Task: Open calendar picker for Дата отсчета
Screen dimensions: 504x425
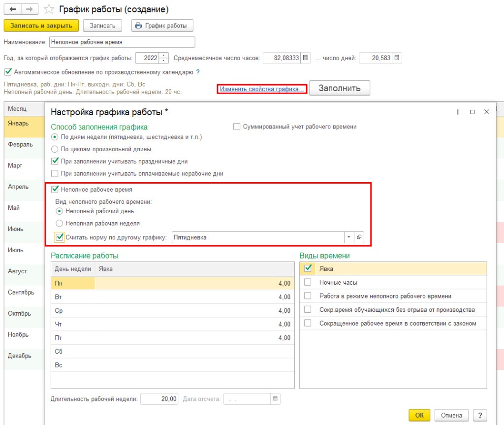Action: point(275,399)
